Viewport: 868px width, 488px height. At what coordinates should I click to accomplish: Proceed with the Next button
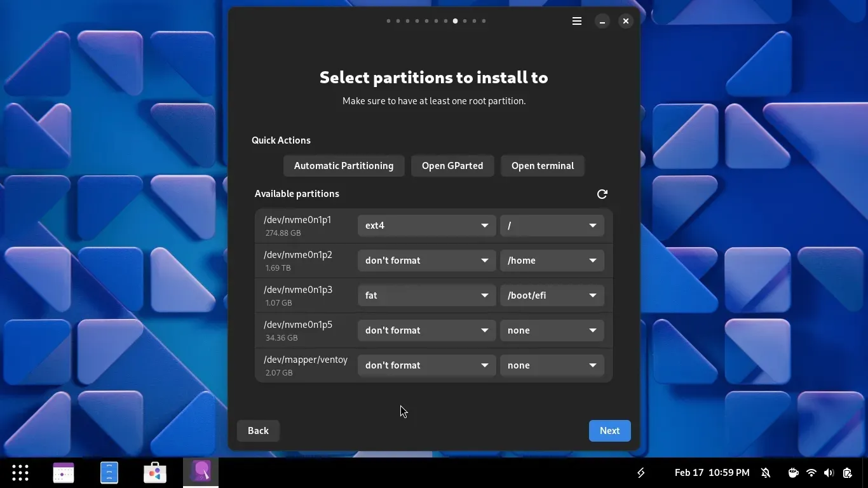(609, 431)
